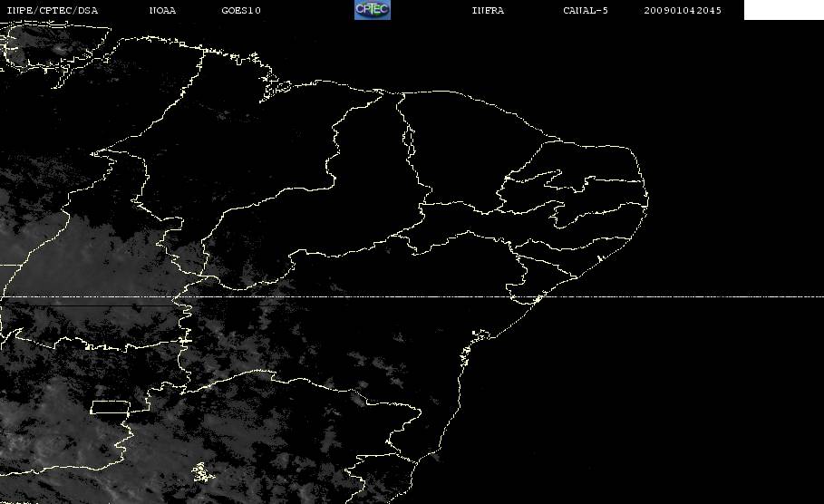Click the NOAA text in the header
Image resolution: width=824 pixels, height=504 pixels.
[162, 10]
